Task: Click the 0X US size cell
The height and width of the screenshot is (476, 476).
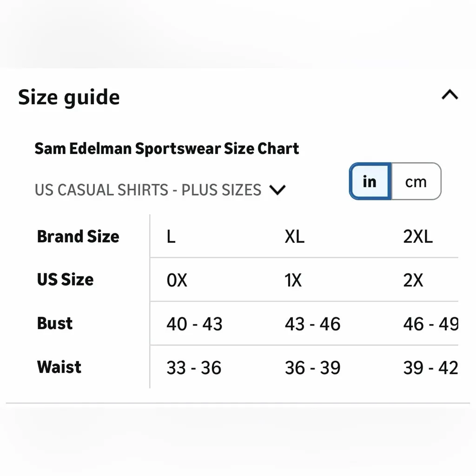Action: [x=177, y=281]
